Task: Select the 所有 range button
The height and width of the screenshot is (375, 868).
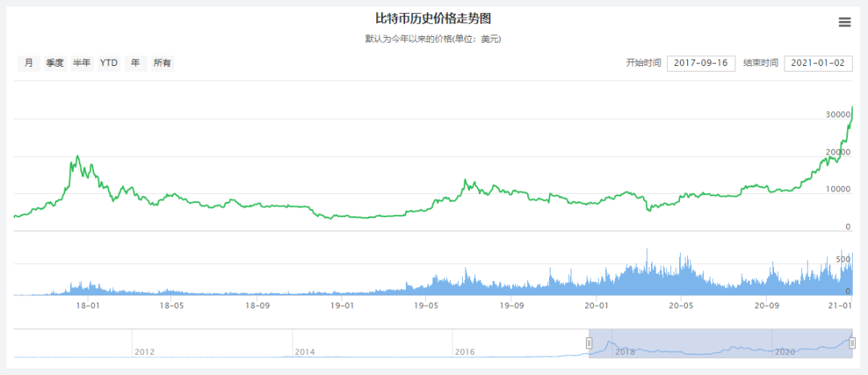Action: pyautogui.click(x=162, y=63)
